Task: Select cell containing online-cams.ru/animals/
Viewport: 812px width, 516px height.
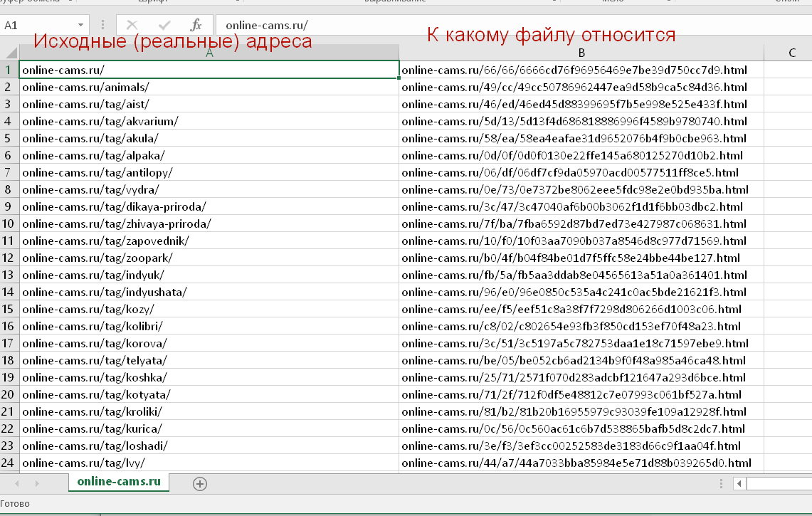Action: (209, 88)
